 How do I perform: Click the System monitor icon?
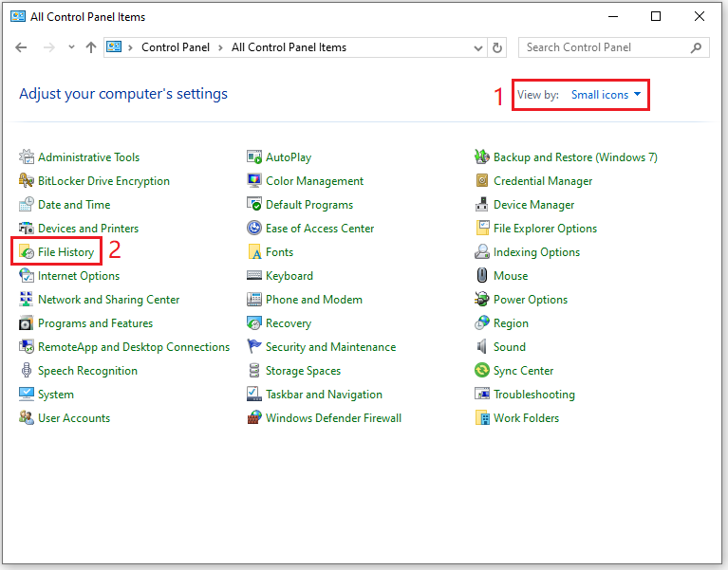27,394
